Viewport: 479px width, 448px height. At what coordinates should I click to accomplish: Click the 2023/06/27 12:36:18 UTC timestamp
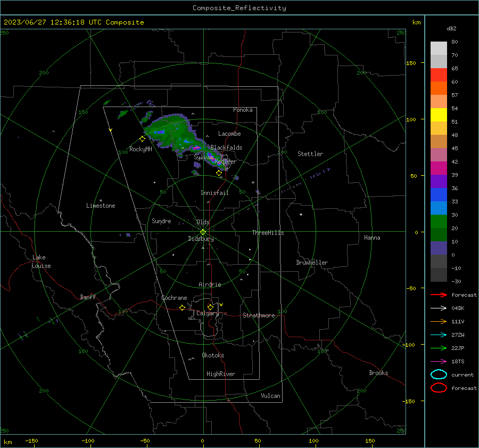46,22
